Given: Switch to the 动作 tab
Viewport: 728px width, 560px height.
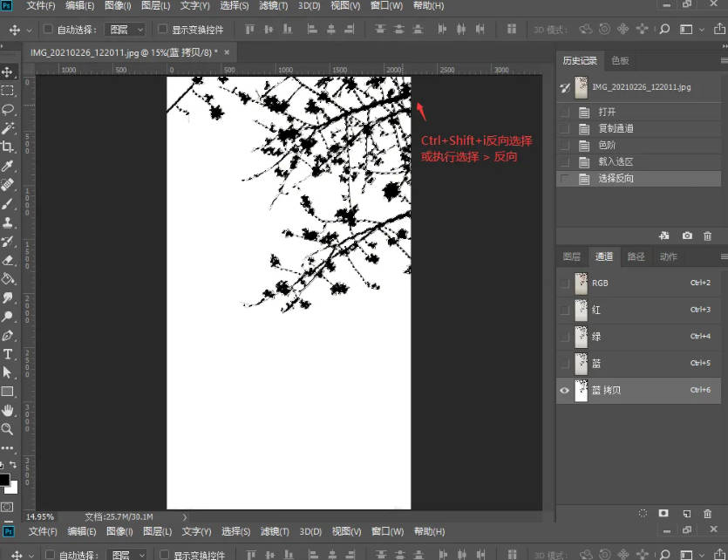Looking at the screenshot, I should click(x=669, y=256).
